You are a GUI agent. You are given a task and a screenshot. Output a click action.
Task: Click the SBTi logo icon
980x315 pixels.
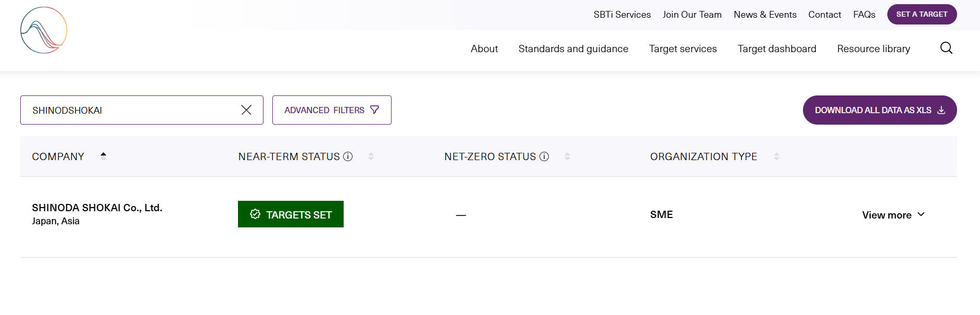pos(44,30)
